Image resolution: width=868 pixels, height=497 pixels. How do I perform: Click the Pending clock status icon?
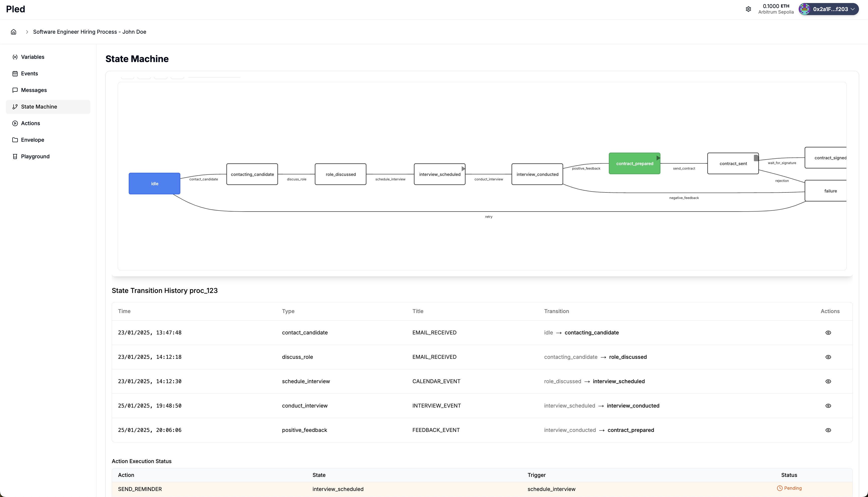(780, 488)
